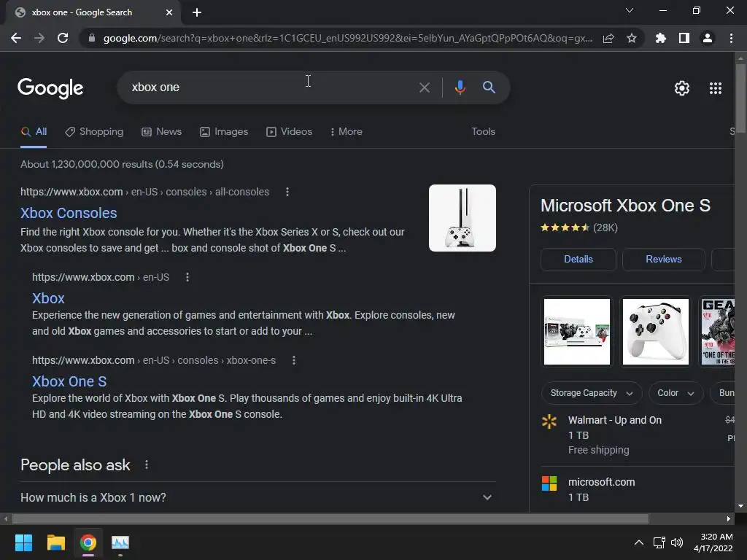
Task: Open the Xbox One S result link
Action: [x=69, y=382]
